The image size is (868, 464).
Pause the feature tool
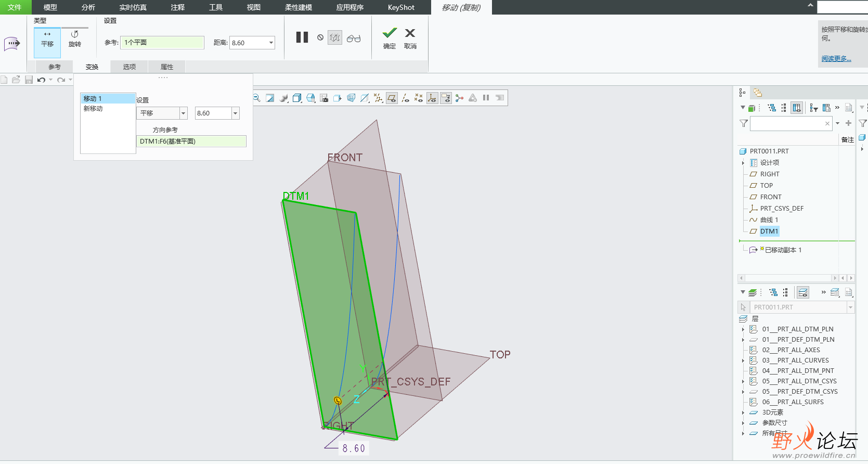[302, 37]
